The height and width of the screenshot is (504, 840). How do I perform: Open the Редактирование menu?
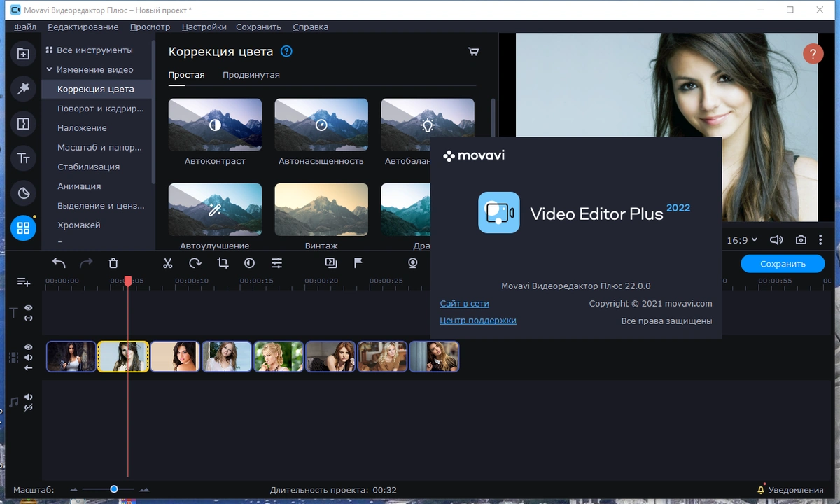point(83,27)
